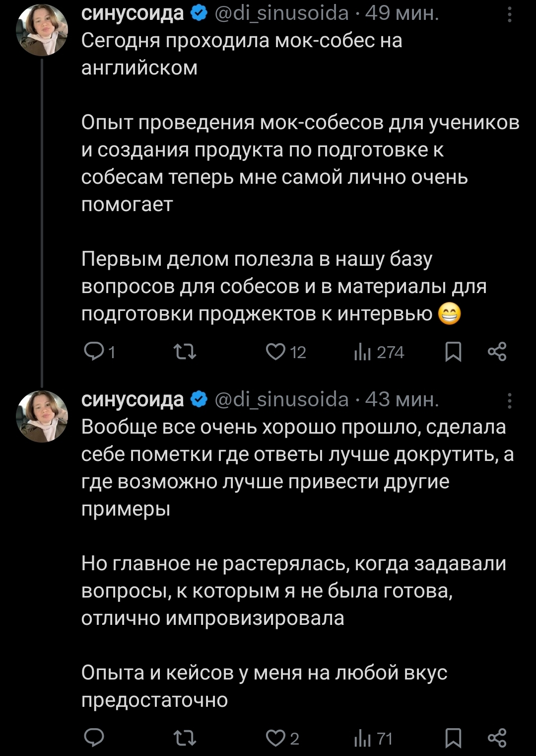Like the first tweet with 12 likes
Image resolution: width=536 pixels, height=756 pixels.
[274, 352]
